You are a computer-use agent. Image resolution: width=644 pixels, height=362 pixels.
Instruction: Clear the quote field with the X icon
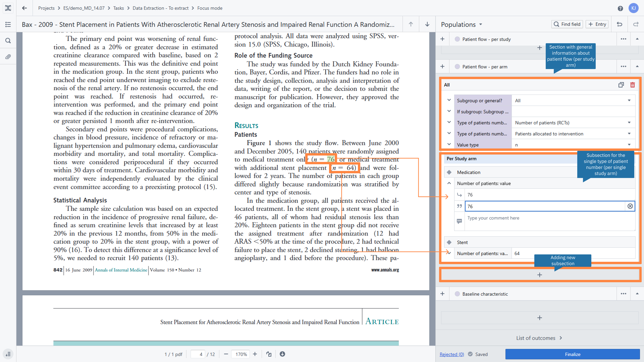coord(630,206)
